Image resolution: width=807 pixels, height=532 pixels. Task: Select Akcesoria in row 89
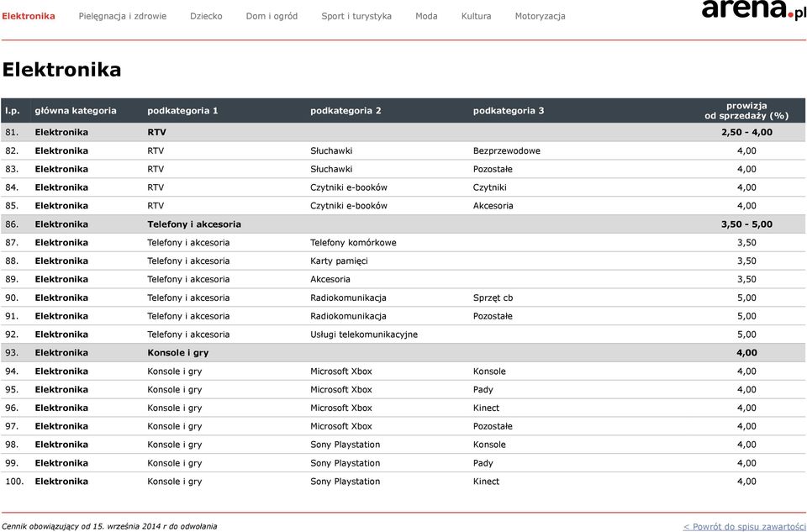point(330,279)
